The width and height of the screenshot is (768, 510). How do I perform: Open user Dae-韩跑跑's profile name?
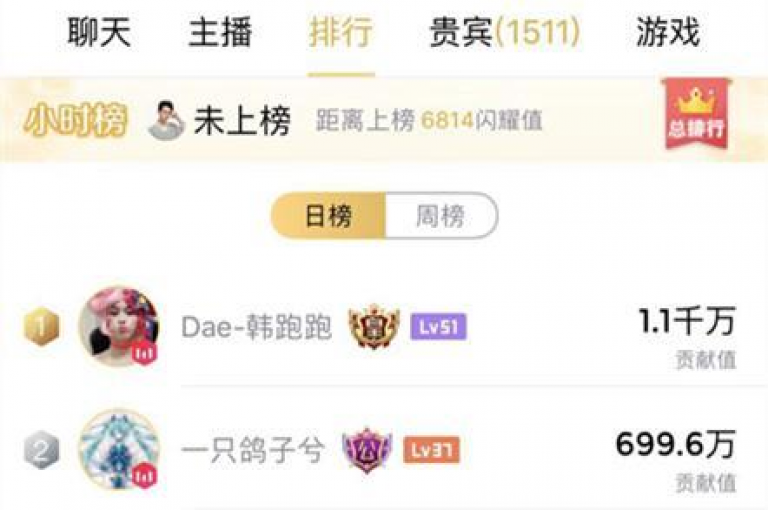click(256, 327)
